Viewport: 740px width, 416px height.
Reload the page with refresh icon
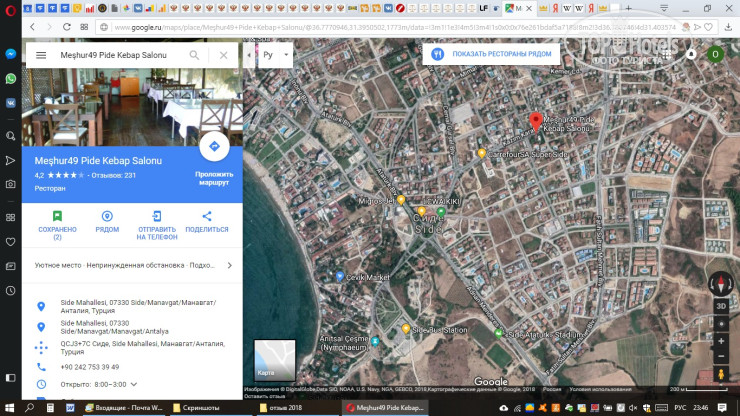[x=67, y=27]
